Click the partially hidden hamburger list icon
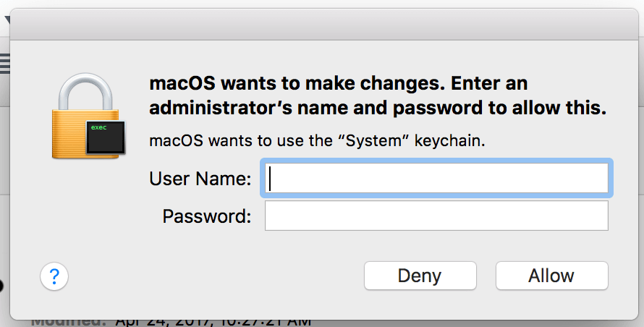Viewport: 644px width, 327px height. click(x=4, y=63)
